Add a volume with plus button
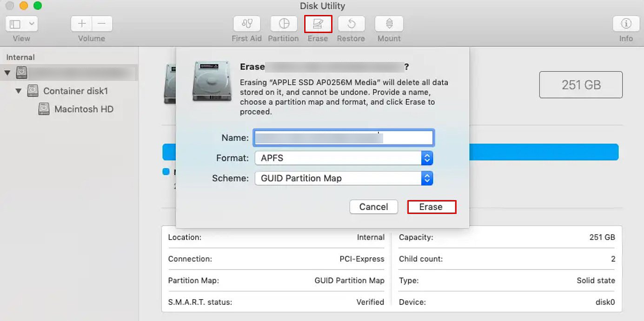This screenshot has width=644, height=321. tap(82, 24)
